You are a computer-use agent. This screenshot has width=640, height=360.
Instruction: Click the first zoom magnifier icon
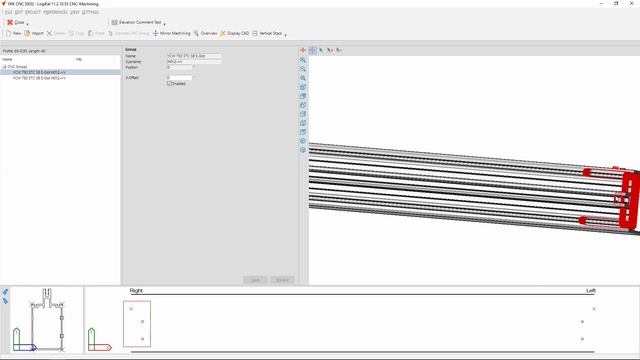pyautogui.click(x=303, y=60)
